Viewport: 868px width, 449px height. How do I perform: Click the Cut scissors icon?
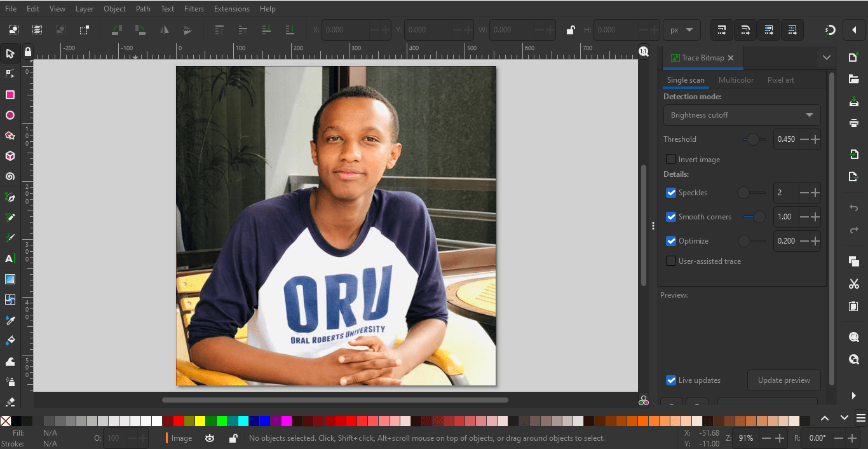pos(854,284)
